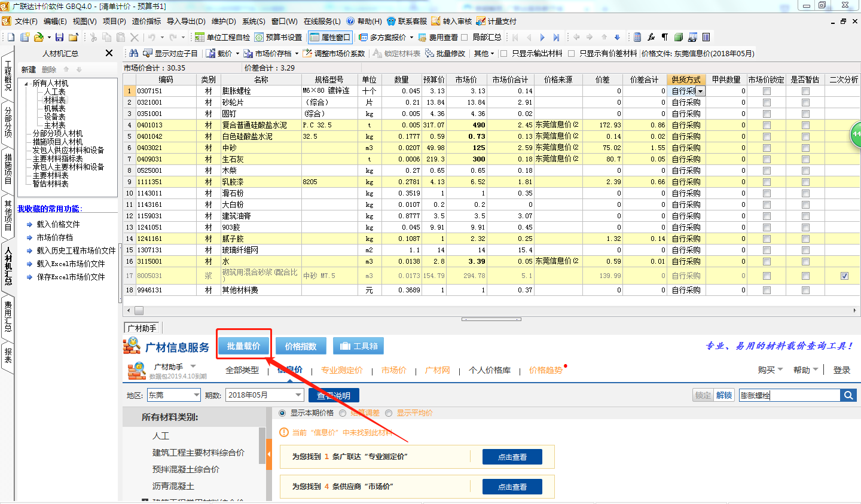
Task: Switch to 个人价格库 tab
Action: coord(490,370)
